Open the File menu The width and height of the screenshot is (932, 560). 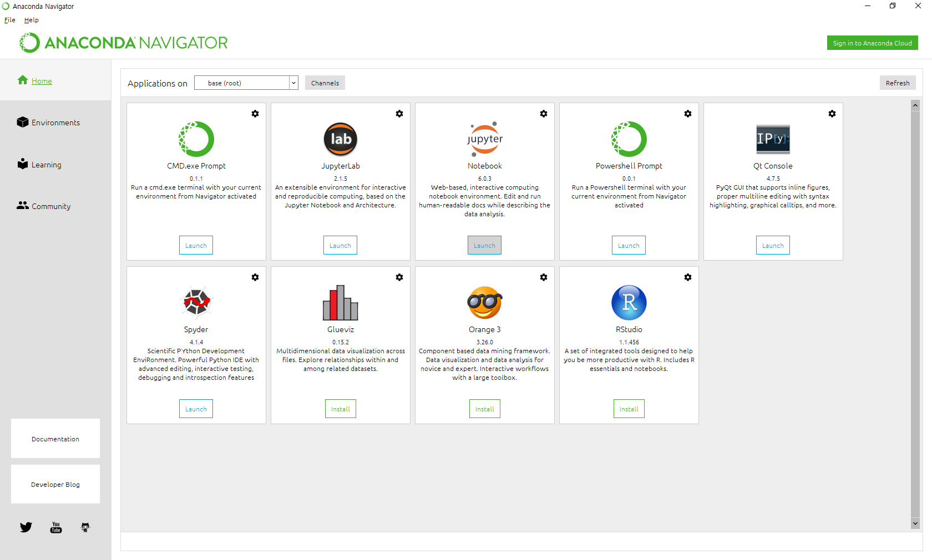(x=10, y=20)
